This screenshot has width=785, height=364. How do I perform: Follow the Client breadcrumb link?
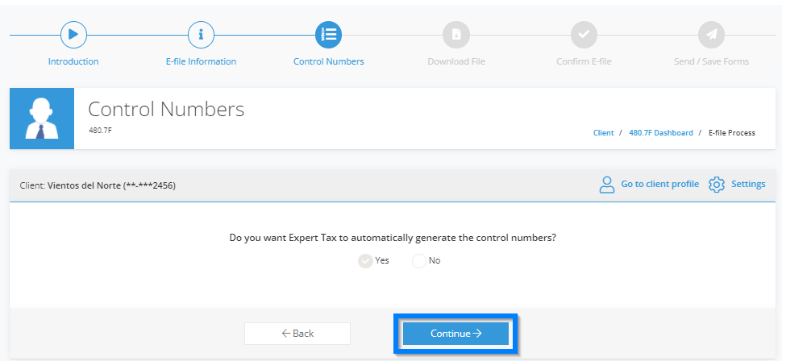[603, 133]
